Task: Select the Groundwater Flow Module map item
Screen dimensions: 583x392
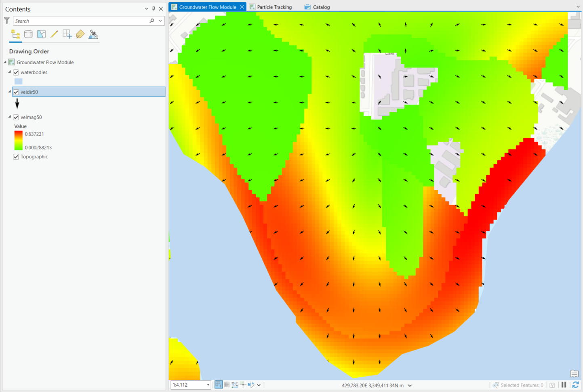Action: tap(45, 62)
